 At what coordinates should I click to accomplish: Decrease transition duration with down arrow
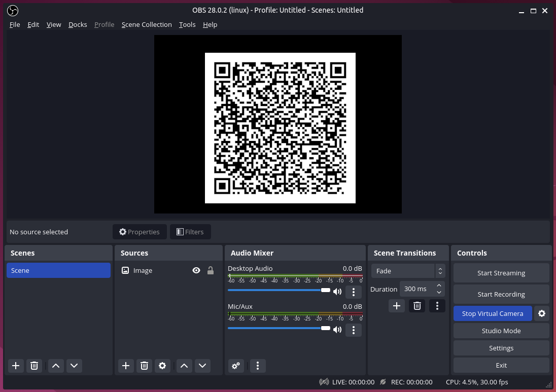coord(439,293)
